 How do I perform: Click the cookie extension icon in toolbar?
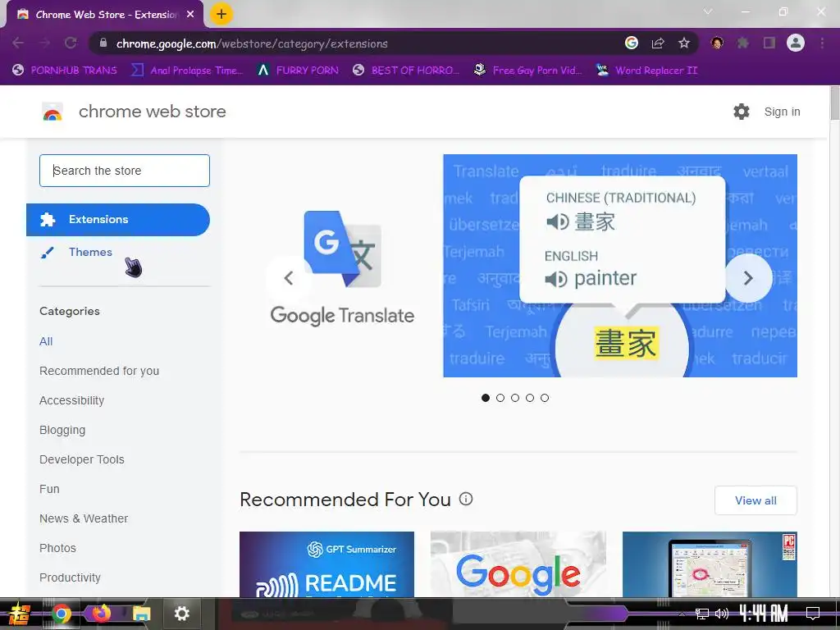click(x=717, y=43)
